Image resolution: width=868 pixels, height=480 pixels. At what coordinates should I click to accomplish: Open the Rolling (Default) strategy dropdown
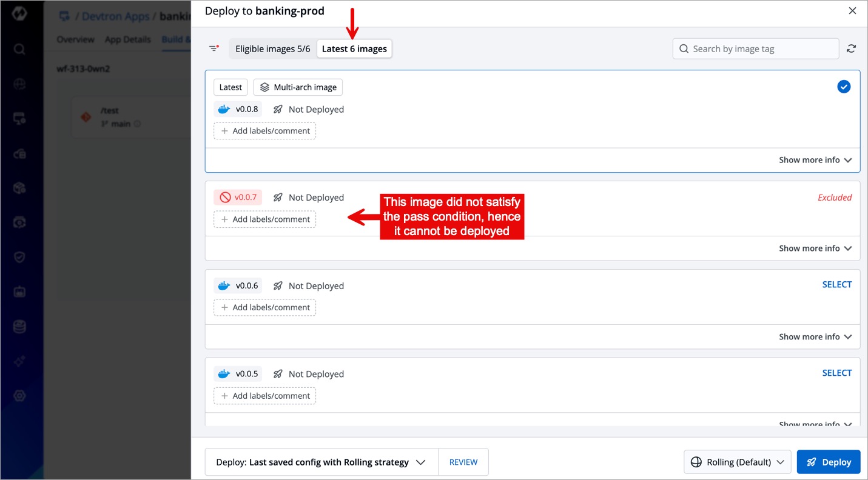click(x=738, y=462)
